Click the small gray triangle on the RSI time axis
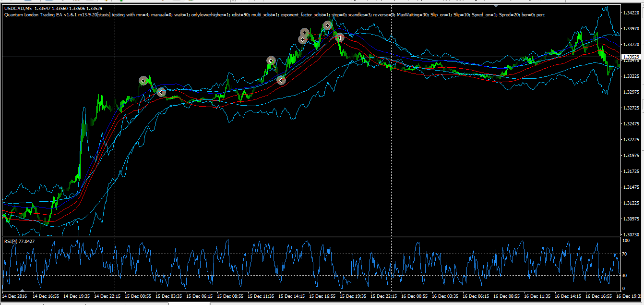This screenshot has height=305, width=644. tap(22, 290)
